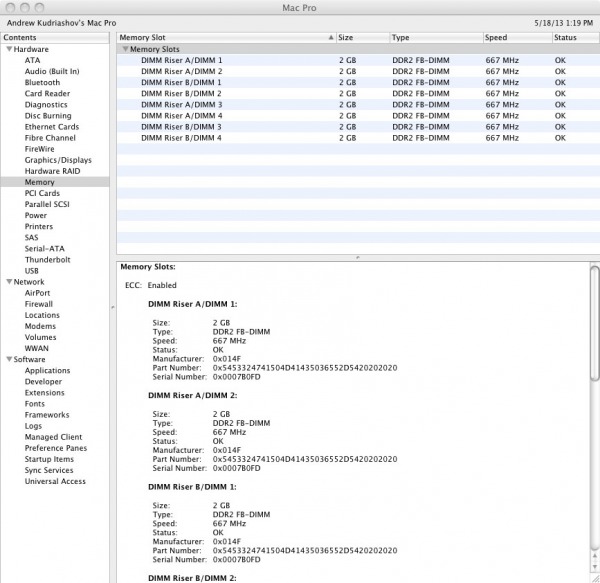Open Frameworks entry
600x583 pixels.
[47, 415]
